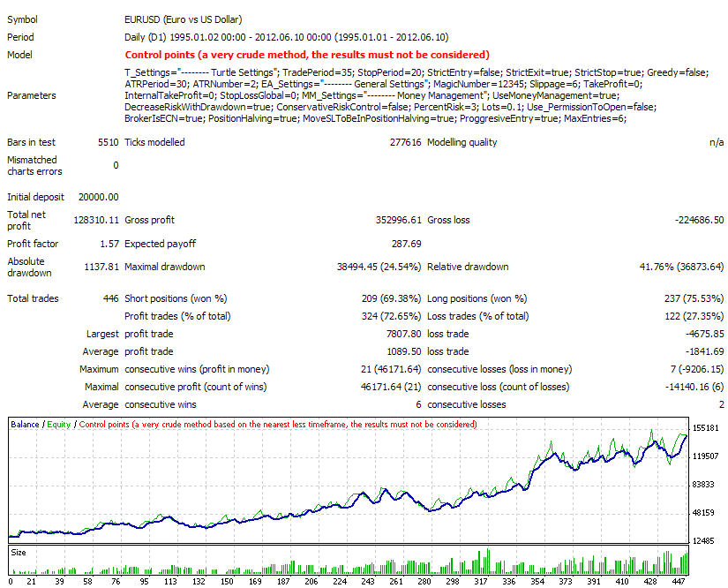Click the Daily (D1) period text
Viewport: 728px width, 588px height.
click(146, 37)
